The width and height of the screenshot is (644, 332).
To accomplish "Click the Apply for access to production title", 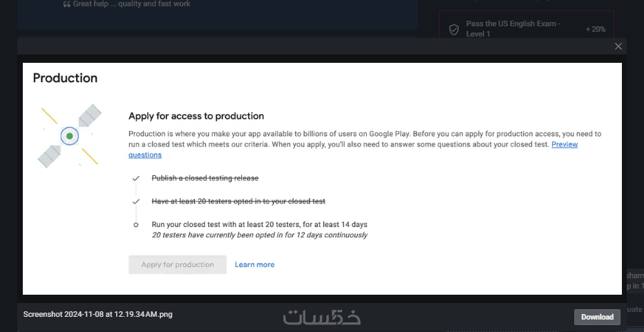I will pyautogui.click(x=196, y=116).
